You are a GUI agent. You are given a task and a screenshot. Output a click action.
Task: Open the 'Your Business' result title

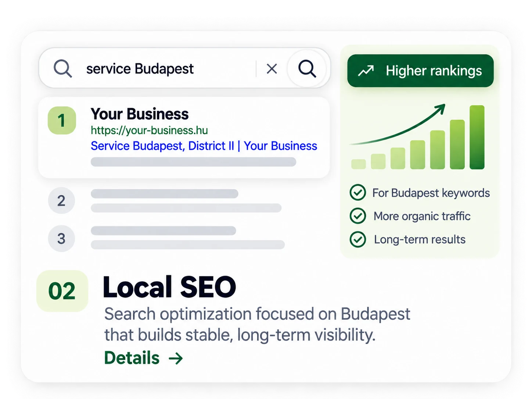[x=140, y=114]
